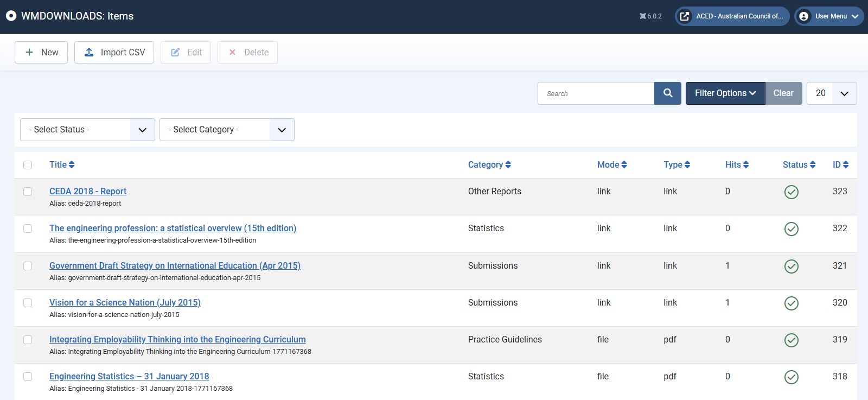This screenshot has width=868, height=400.
Task: Click the Practice Guidelines category cell
Action: click(505, 339)
